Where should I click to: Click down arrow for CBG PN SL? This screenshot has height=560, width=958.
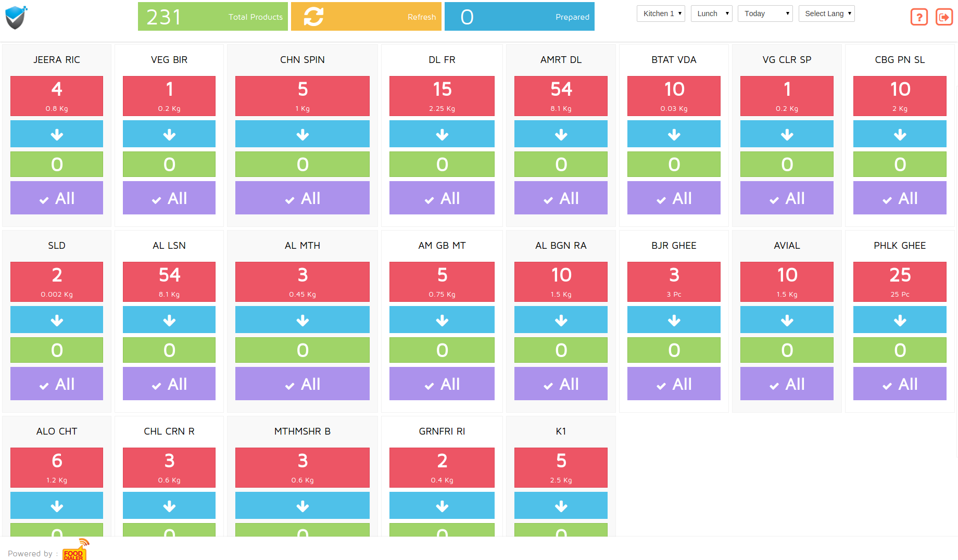(x=900, y=134)
